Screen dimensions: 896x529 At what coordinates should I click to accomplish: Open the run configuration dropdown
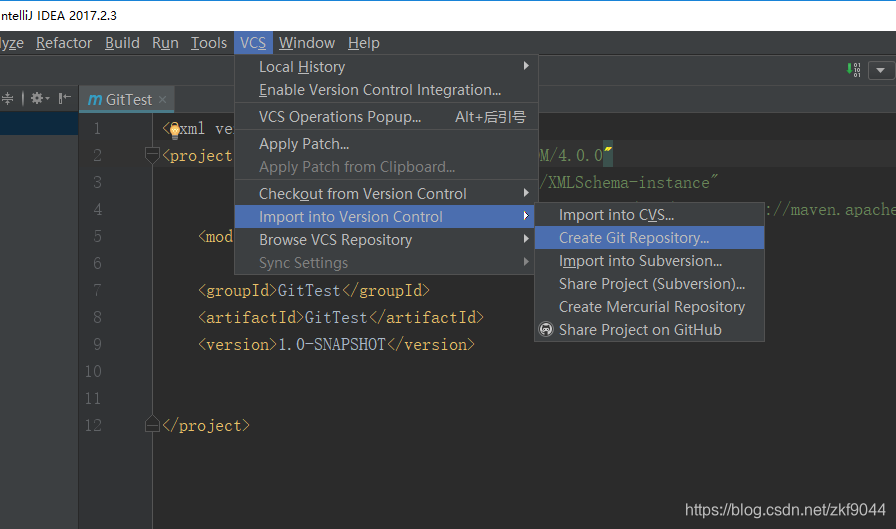(x=881, y=70)
